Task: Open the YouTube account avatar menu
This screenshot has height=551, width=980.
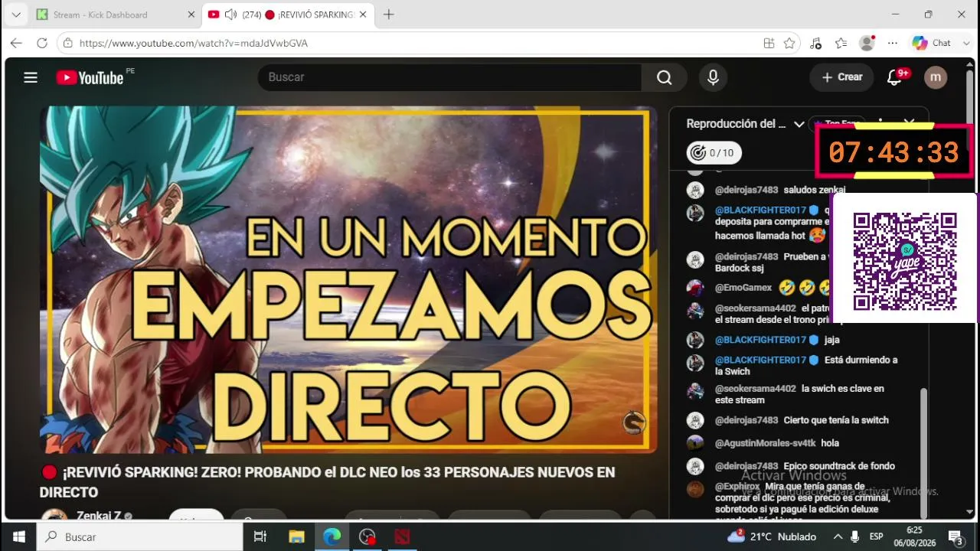Action: (x=936, y=77)
